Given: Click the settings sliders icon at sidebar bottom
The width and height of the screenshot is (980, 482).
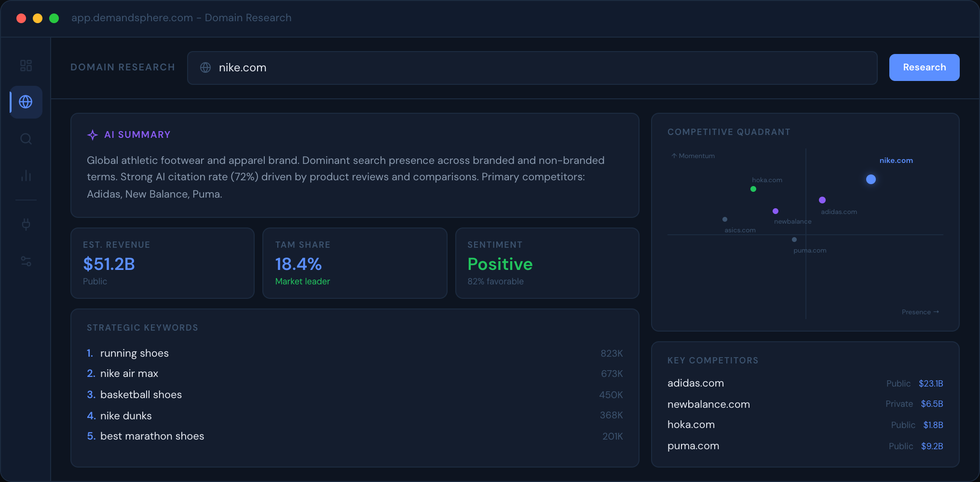Looking at the screenshot, I should [x=26, y=261].
